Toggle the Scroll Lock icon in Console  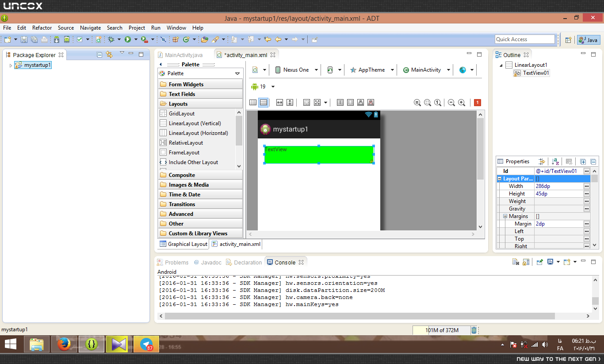click(x=526, y=262)
